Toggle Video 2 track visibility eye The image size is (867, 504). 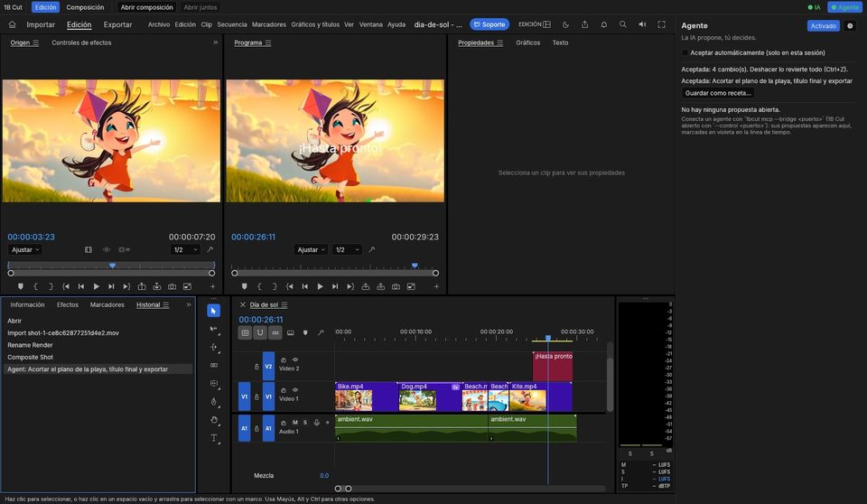[x=295, y=359]
